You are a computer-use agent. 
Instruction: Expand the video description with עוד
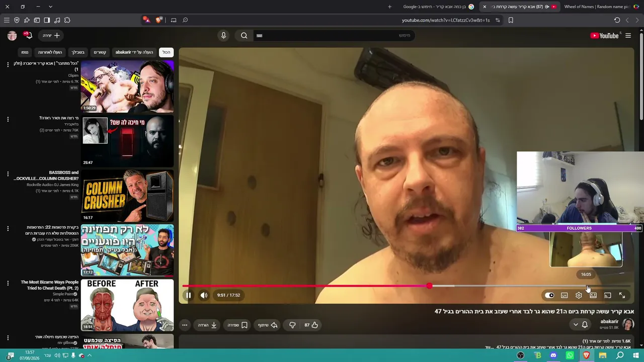(x=489, y=347)
